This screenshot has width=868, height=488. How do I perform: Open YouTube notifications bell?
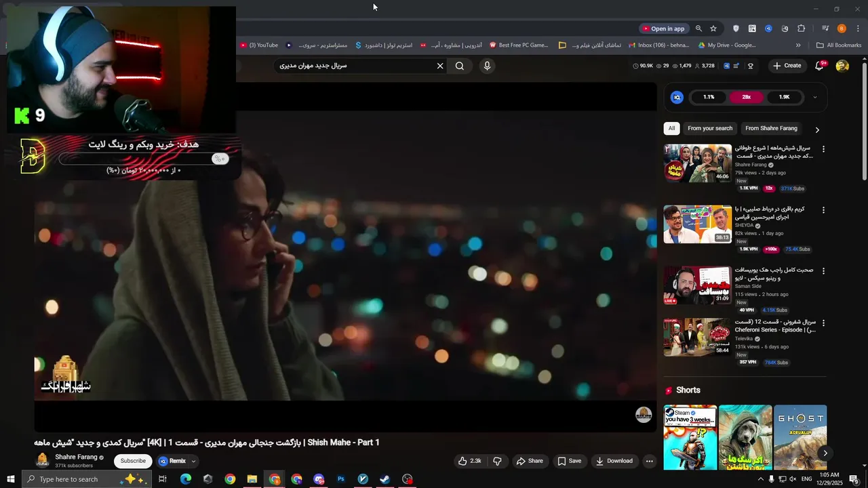(x=820, y=66)
